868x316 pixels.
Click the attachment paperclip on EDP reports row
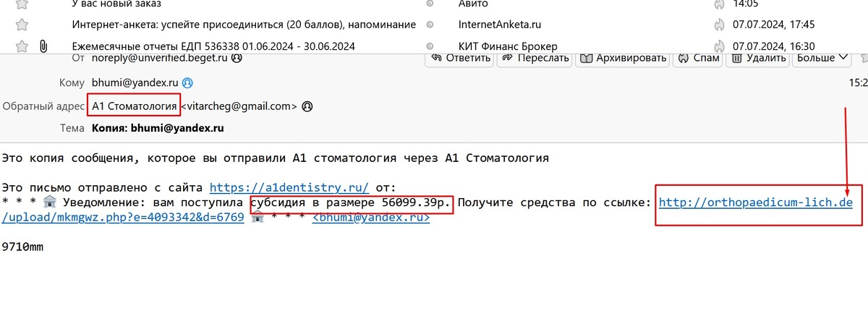43,46
